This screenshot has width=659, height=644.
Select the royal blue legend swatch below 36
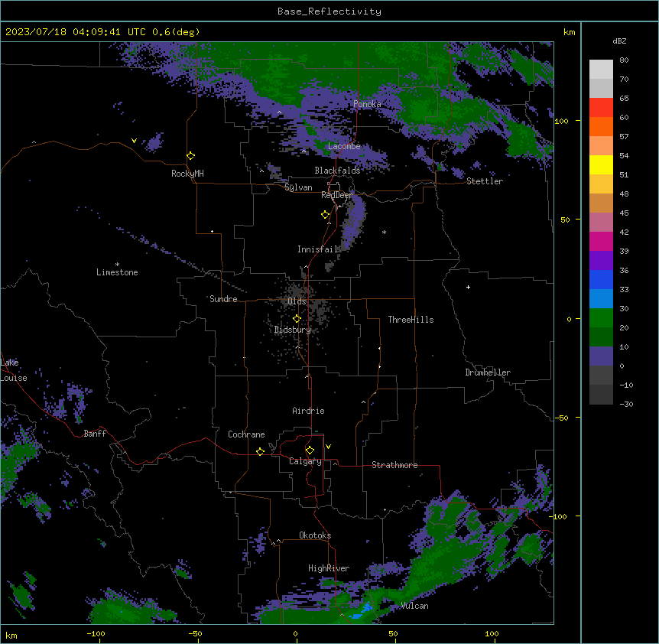601,279
